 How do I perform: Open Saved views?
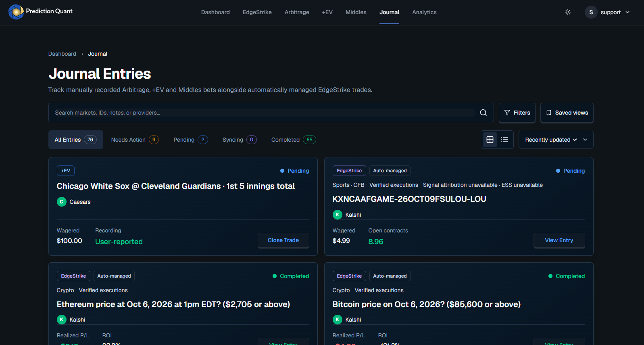pyautogui.click(x=567, y=113)
